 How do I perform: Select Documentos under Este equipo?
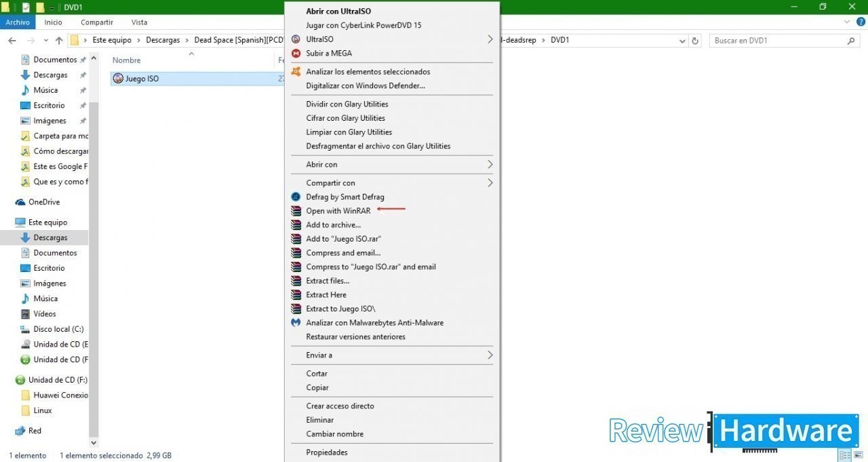[55, 253]
